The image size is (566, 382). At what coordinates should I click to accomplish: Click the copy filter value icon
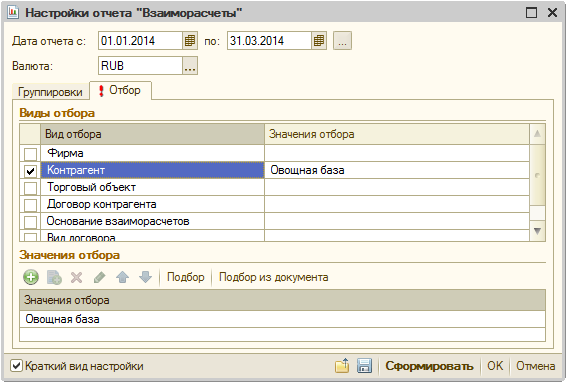click(54, 277)
